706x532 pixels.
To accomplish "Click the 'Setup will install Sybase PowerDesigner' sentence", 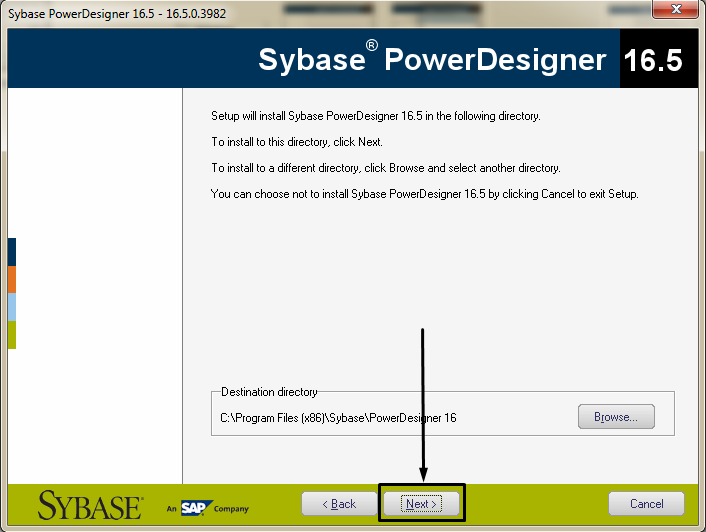I will tap(376, 116).
